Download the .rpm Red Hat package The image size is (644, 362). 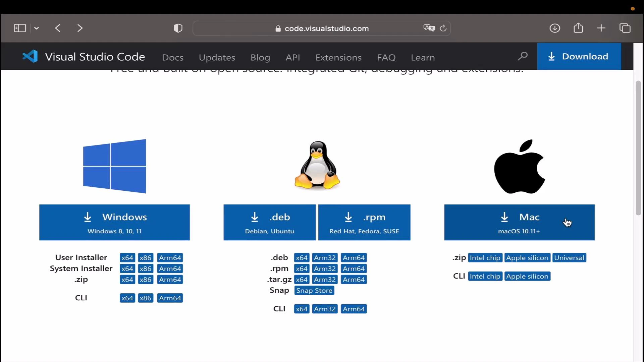click(x=364, y=222)
